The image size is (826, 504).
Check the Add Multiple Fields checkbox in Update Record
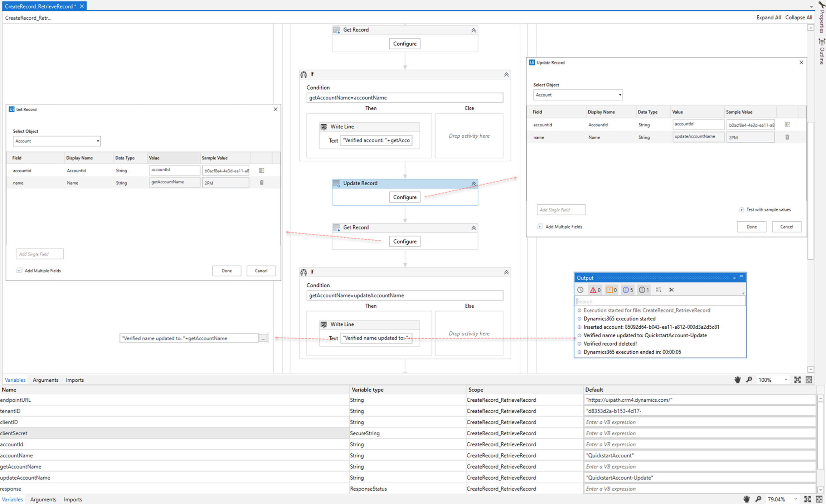pos(539,226)
